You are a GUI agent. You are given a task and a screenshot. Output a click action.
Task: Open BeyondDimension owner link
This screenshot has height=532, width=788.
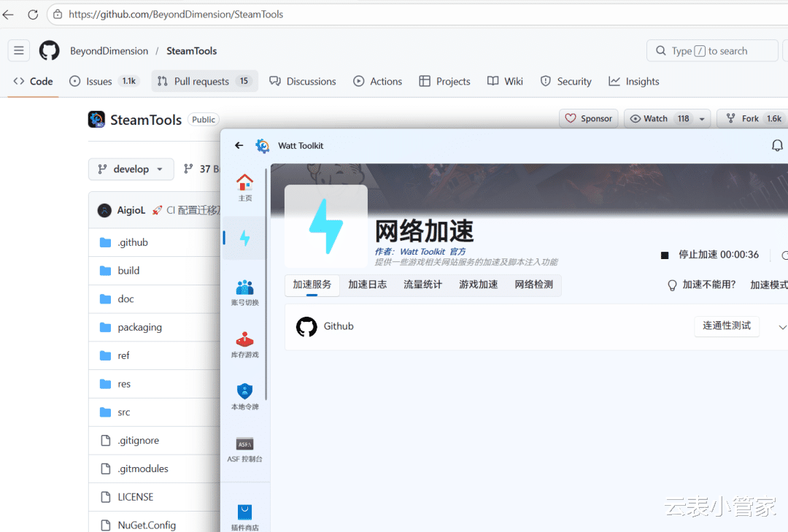(109, 51)
